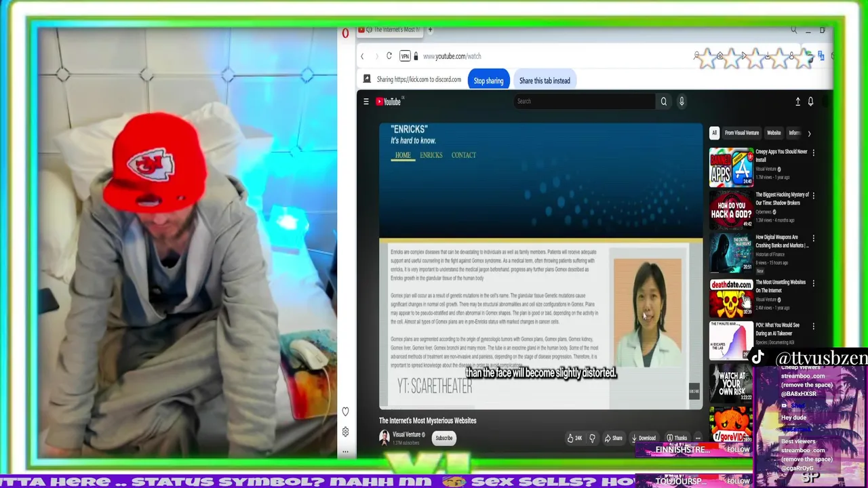Select The Internet's Most M browser tab
The height and width of the screenshot is (488, 868).
tap(390, 30)
